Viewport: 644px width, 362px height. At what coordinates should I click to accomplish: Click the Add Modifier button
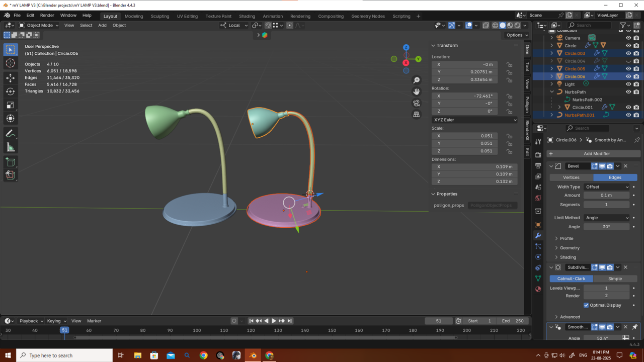coord(597,154)
